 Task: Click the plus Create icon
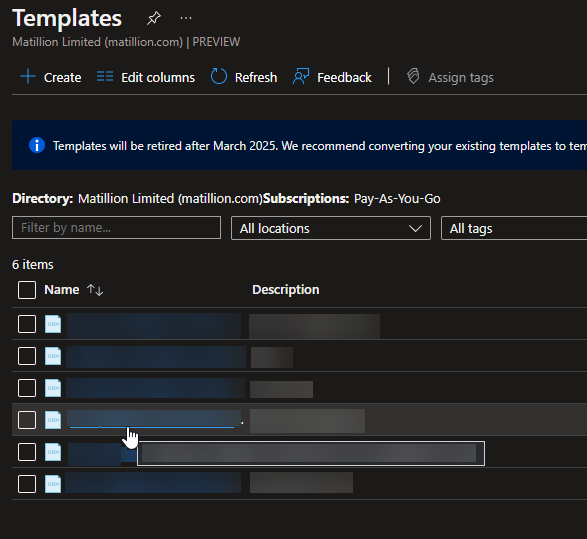28,76
